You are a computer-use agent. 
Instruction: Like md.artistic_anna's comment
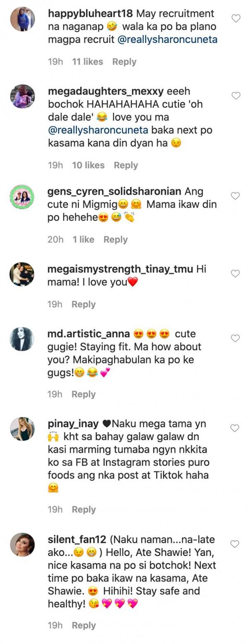pyautogui.click(x=236, y=338)
